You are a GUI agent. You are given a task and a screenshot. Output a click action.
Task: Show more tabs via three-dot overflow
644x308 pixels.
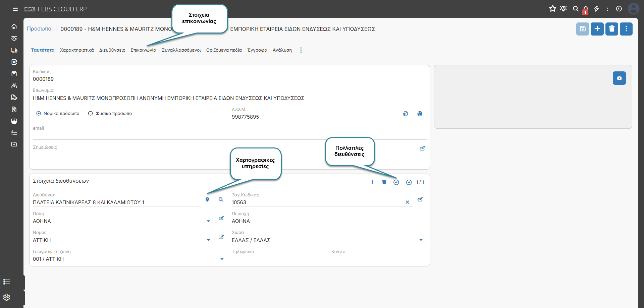pyautogui.click(x=301, y=50)
